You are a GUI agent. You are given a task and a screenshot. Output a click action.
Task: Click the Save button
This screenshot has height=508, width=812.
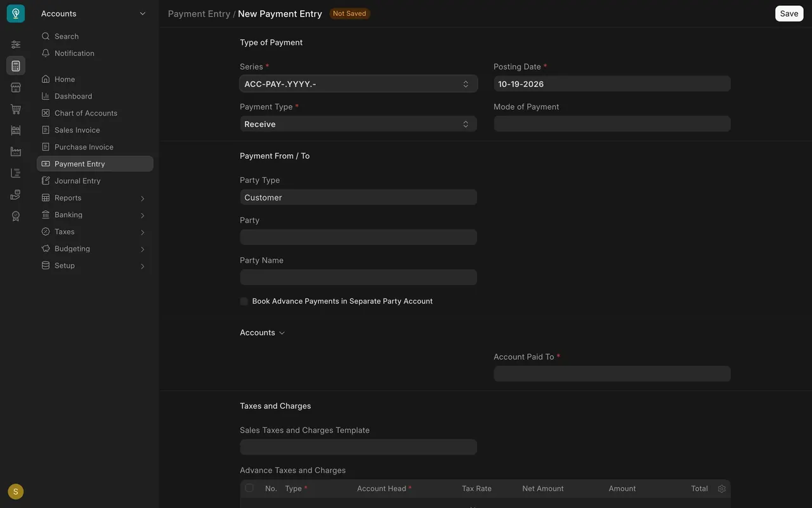click(789, 13)
